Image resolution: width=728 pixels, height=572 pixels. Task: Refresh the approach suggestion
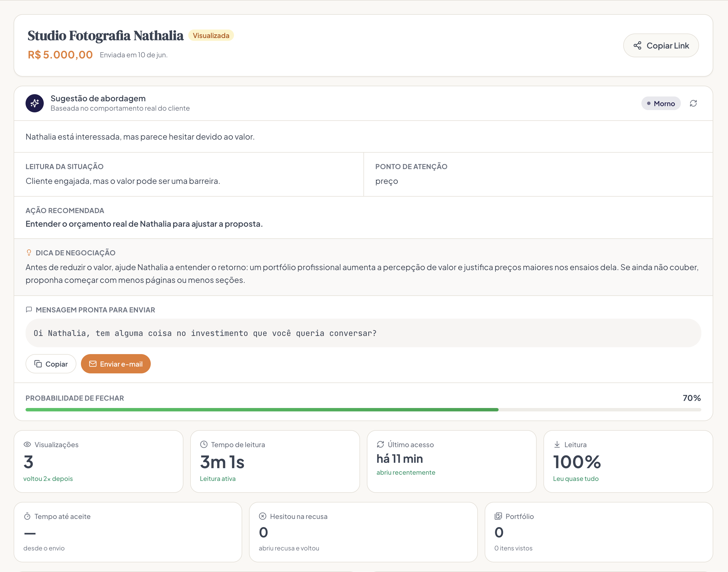click(x=693, y=104)
